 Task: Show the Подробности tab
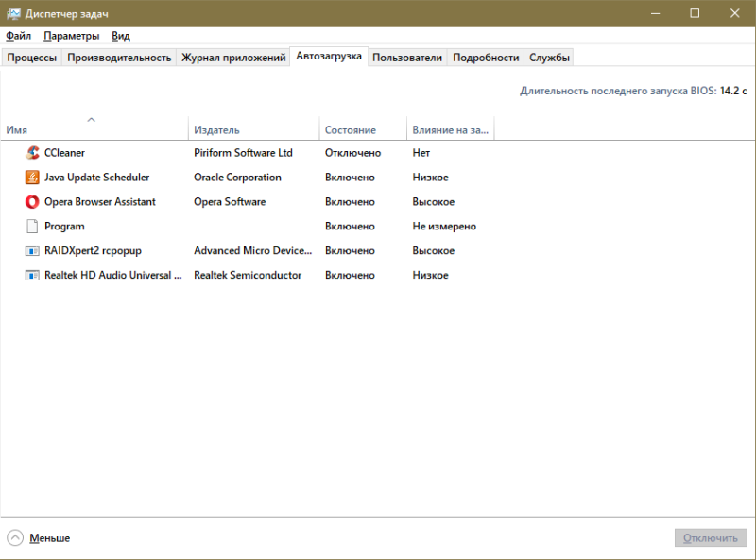coord(486,58)
